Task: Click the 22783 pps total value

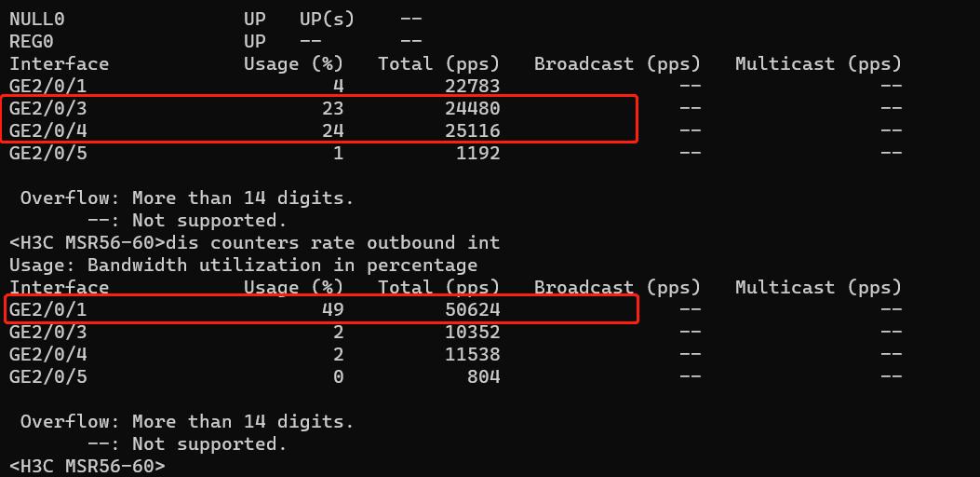Action: point(472,86)
